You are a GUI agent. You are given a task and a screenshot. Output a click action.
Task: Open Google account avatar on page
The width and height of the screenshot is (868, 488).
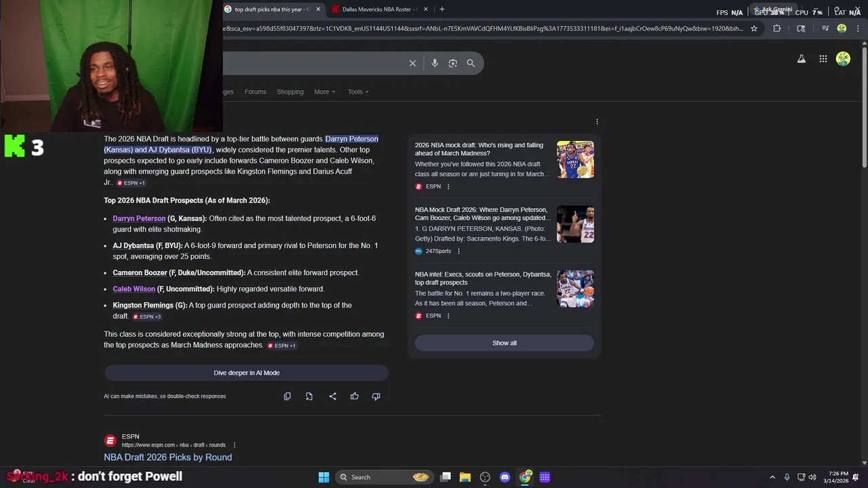point(843,59)
